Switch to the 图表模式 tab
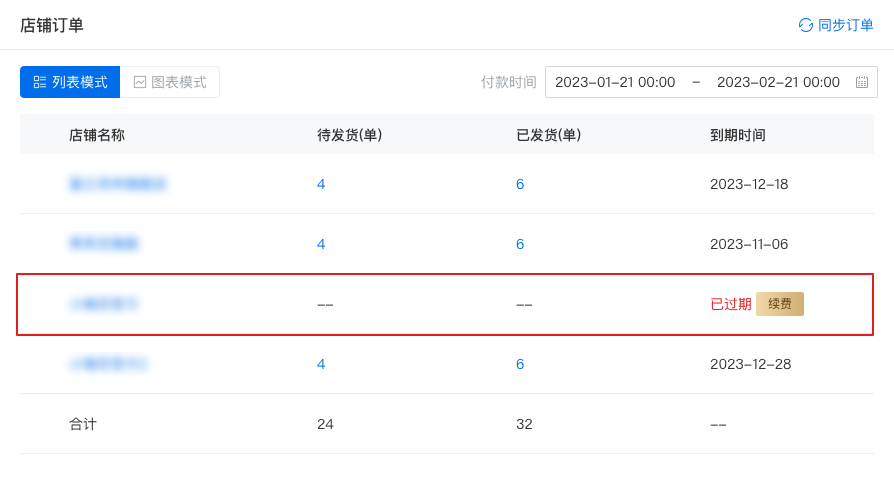Screen dimensions: 894x478 [170, 82]
